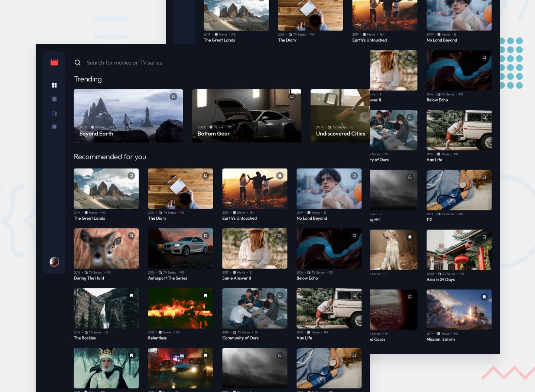535x392 pixels.
Task: Open the profile avatar at sidebar bottom
Action: [x=54, y=262]
